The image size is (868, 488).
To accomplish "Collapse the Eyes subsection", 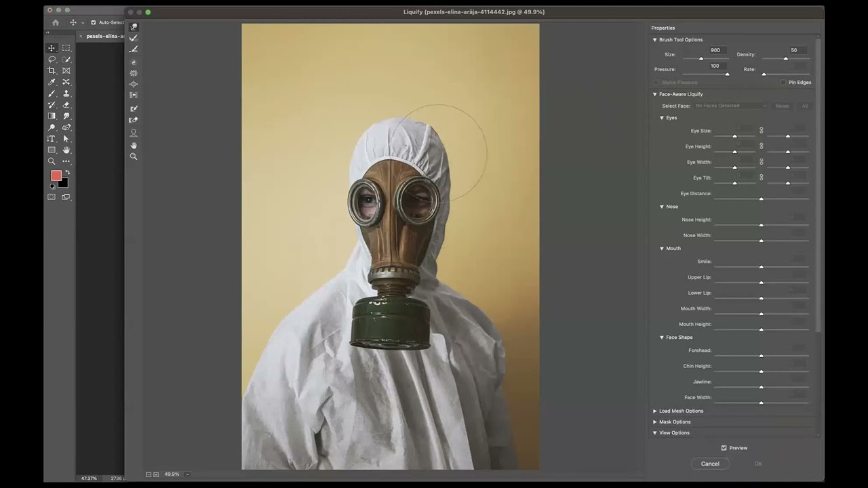I will (x=662, y=118).
